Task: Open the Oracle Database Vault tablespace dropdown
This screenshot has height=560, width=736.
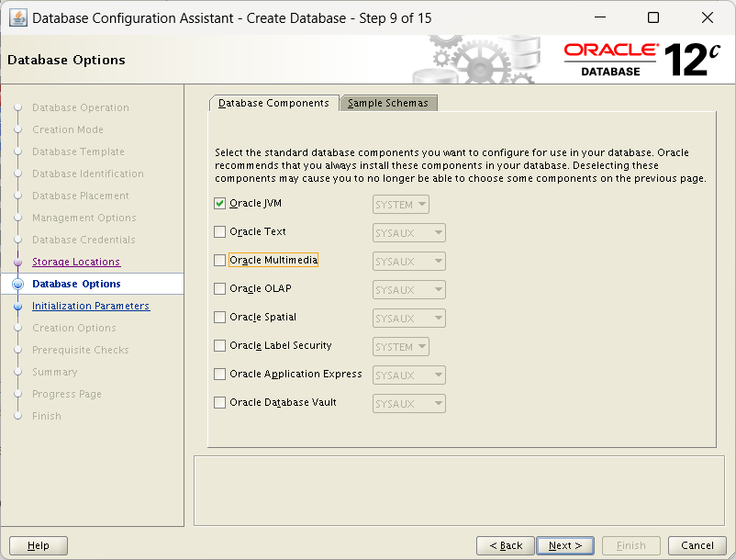Action: [x=408, y=404]
